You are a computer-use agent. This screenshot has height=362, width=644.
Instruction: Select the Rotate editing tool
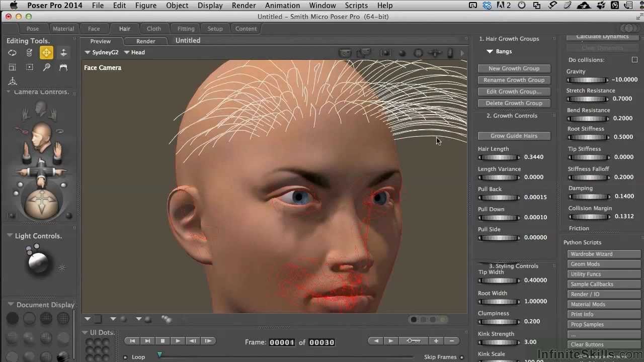click(12, 53)
